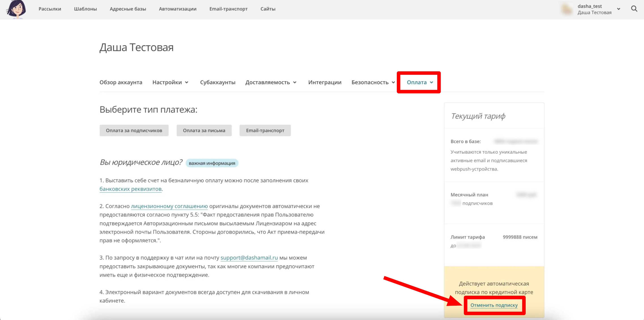This screenshot has height=320, width=644.
Task: Click Отменить подписку link
Action: (x=494, y=305)
